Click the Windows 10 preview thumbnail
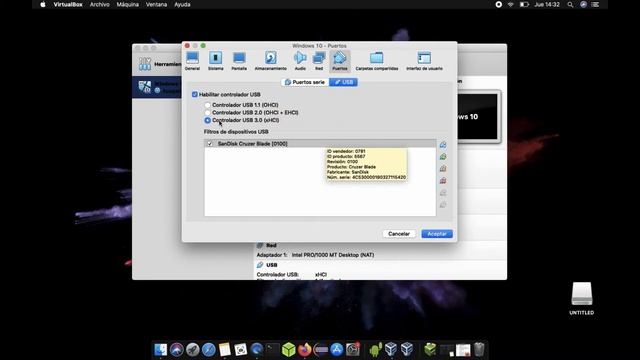Screen dimensions: 640x360 pos(478,117)
